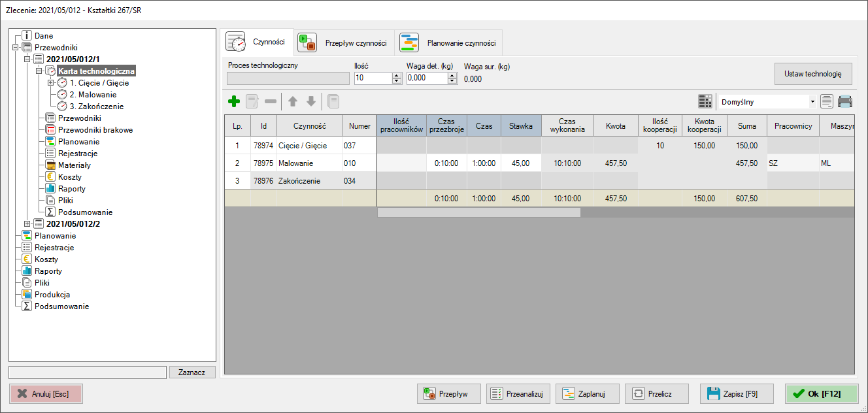Click the Przeanalizuj button

(x=518, y=394)
